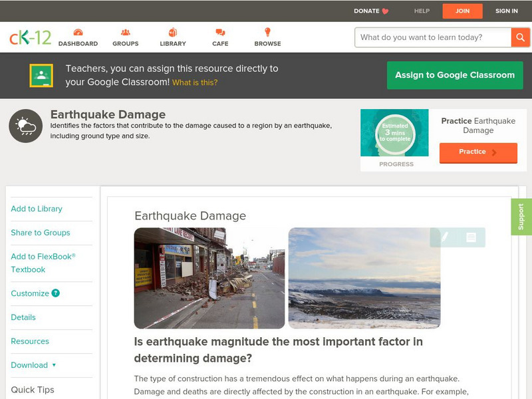
Task: Click the heart icon next to DONATE
Action: pyautogui.click(x=384, y=11)
